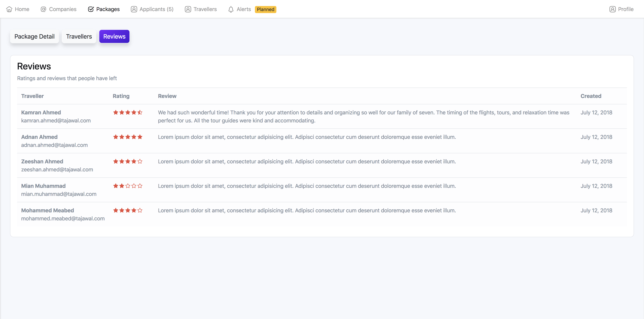Click Mohammed Meabed's review row text
The height and width of the screenshot is (319, 644).
(x=307, y=210)
